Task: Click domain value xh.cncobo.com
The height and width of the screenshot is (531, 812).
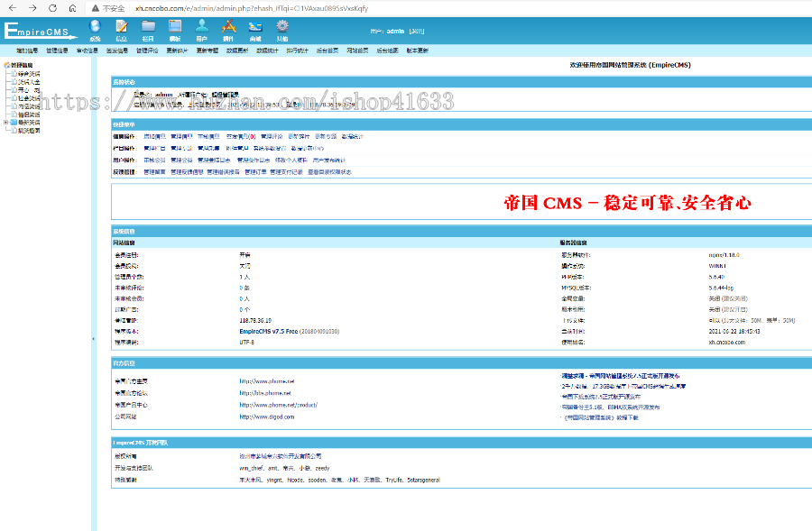Action: 727,343
